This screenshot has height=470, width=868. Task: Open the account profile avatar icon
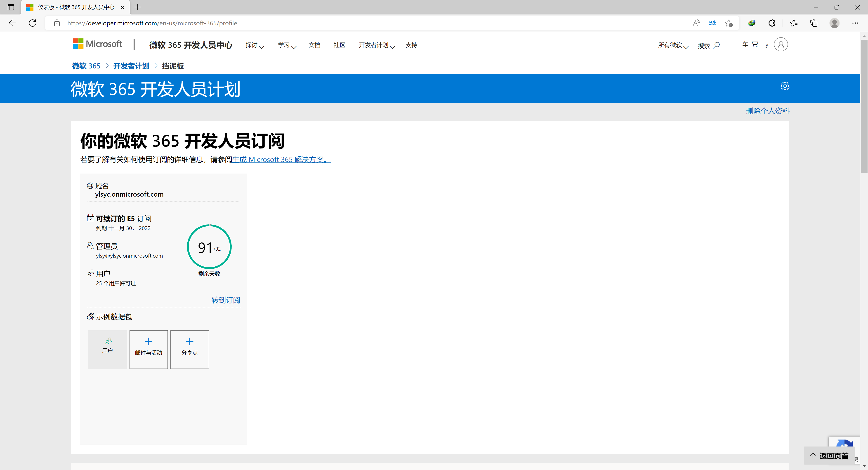pyautogui.click(x=781, y=45)
